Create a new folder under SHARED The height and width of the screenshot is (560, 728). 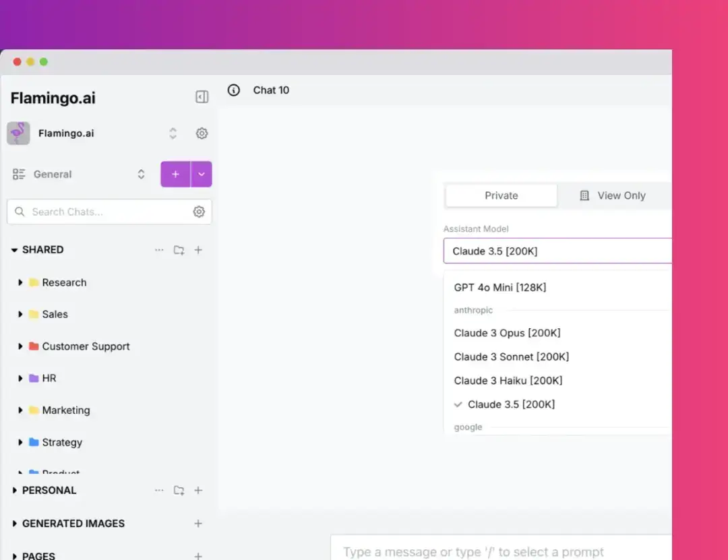point(179,250)
